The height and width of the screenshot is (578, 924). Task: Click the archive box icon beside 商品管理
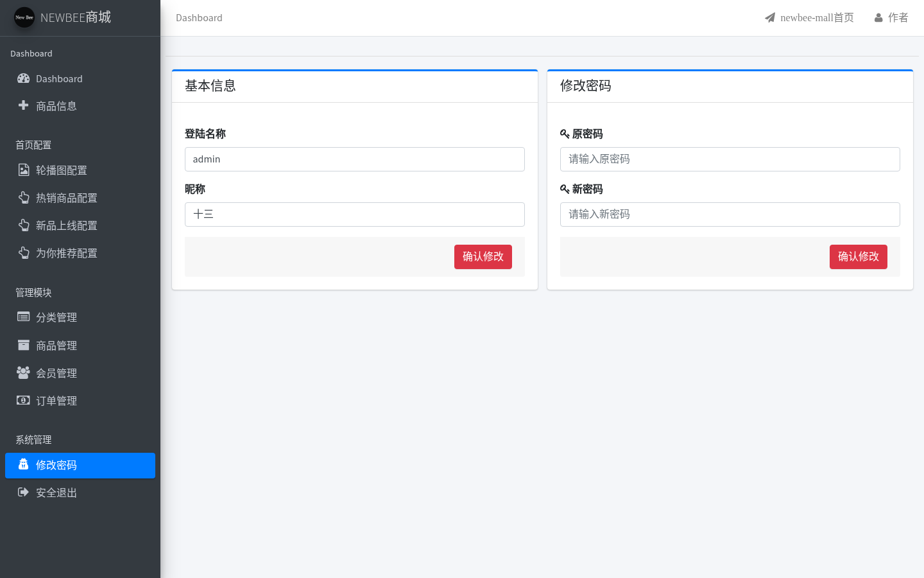coord(24,345)
